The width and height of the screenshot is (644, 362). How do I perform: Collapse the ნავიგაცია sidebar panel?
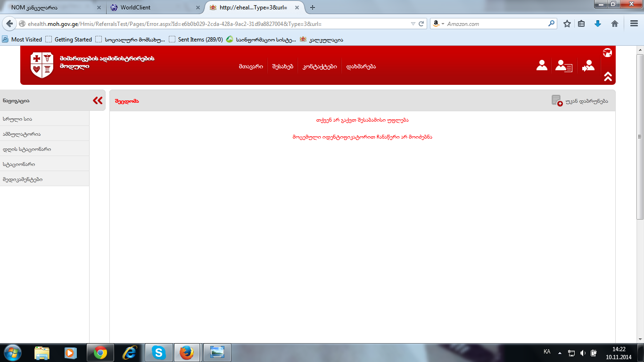(98, 100)
